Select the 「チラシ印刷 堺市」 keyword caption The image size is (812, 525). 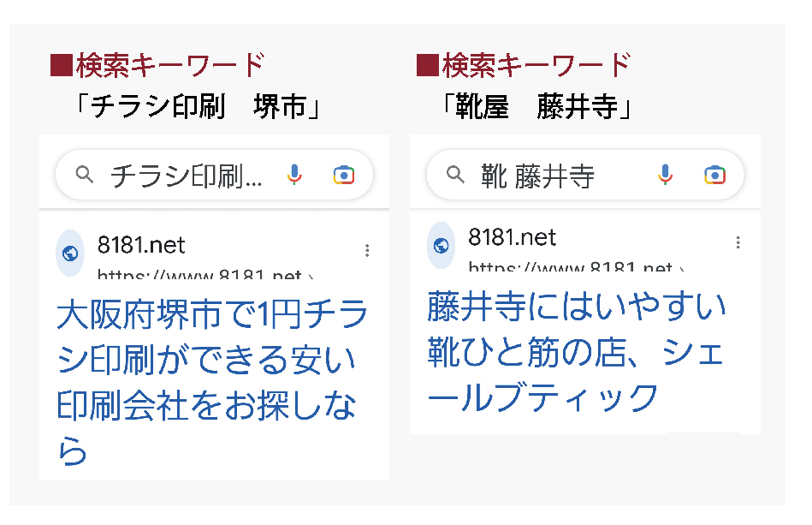coord(198,107)
